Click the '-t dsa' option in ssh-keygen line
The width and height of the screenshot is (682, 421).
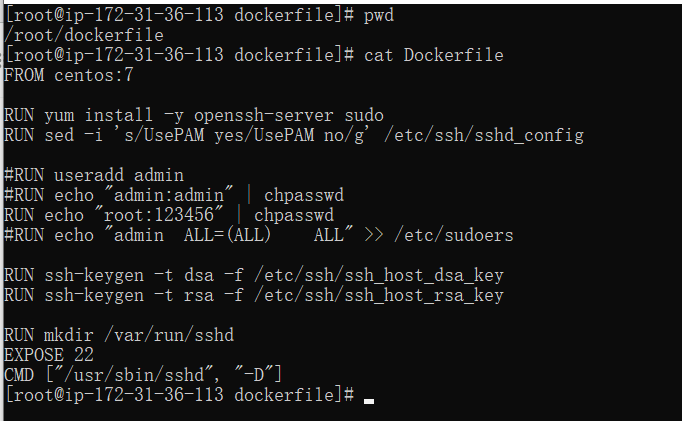pyautogui.click(x=184, y=275)
